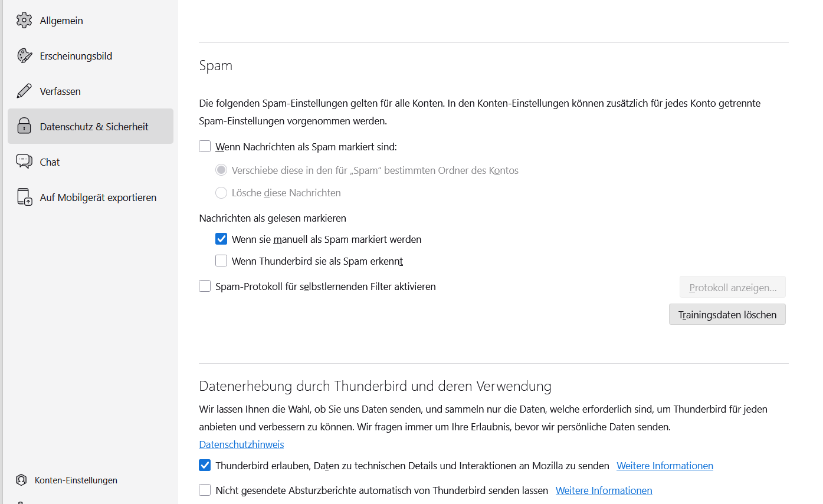Image resolution: width=823 pixels, height=504 pixels.
Task: Click the Konten-Einstellungen account icon
Action: 21,480
